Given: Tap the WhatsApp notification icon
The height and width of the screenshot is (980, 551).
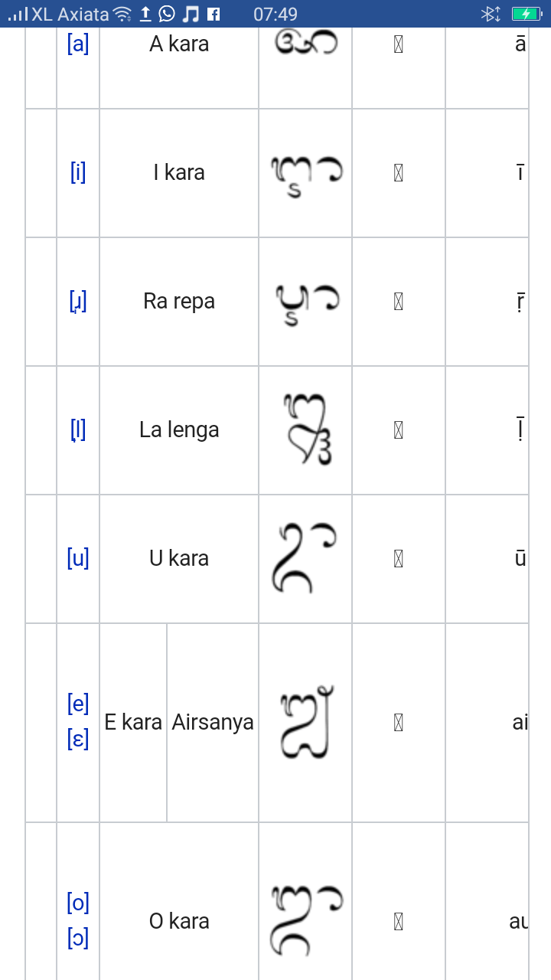Looking at the screenshot, I should pos(167,14).
